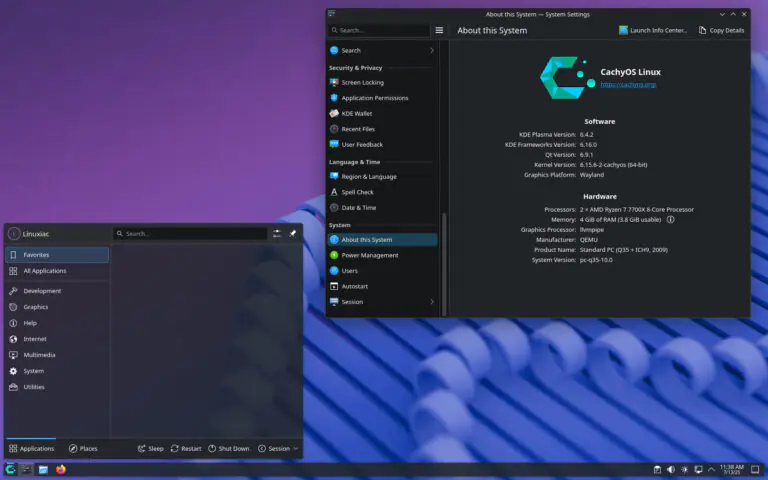Click the launcher search field
The width and height of the screenshot is (768, 480).
[190, 233]
